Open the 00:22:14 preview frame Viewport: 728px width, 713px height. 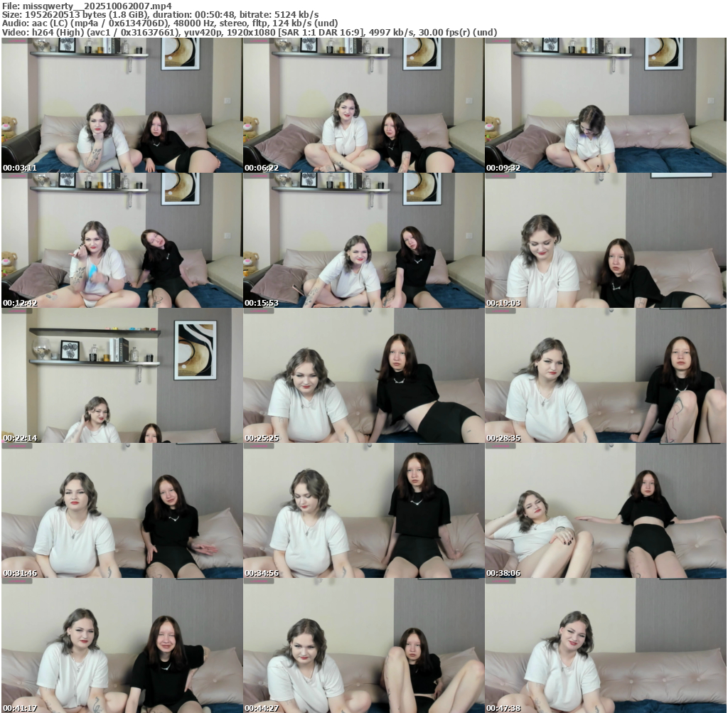122,375
